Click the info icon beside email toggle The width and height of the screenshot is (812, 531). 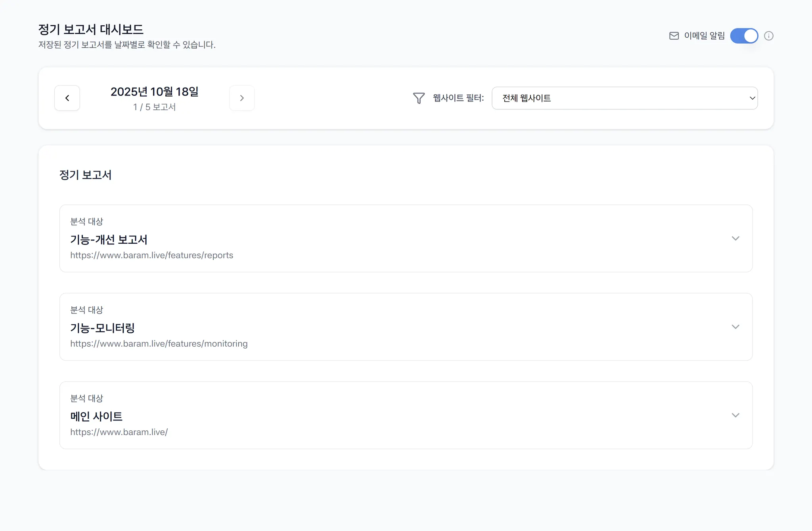pyautogui.click(x=768, y=36)
